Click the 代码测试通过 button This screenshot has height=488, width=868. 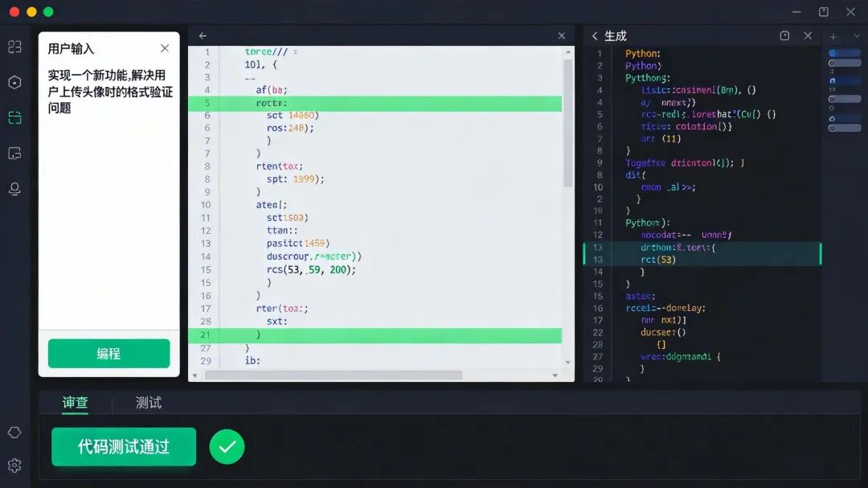tap(124, 446)
